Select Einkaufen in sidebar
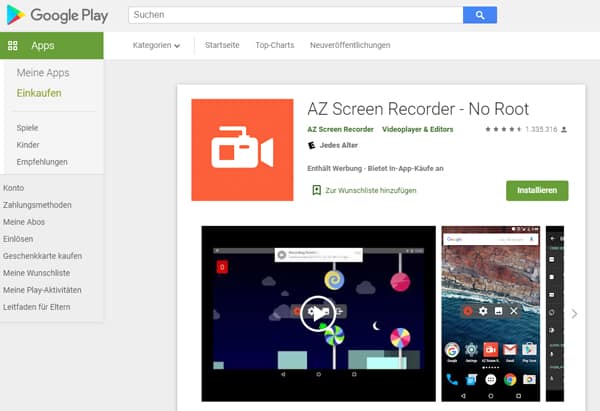Screen dimensions: 600x411 [39, 93]
